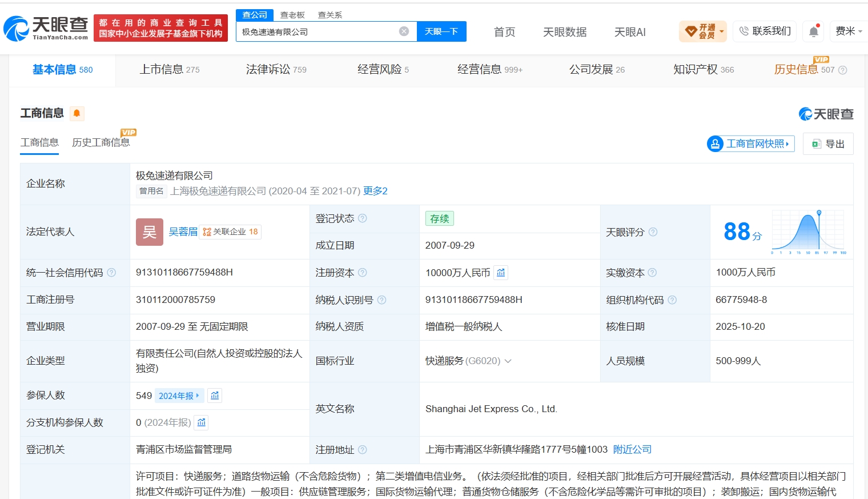Viewport: 868px width, 499px height.
Task: Clear the search box text
Action: click(404, 31)
